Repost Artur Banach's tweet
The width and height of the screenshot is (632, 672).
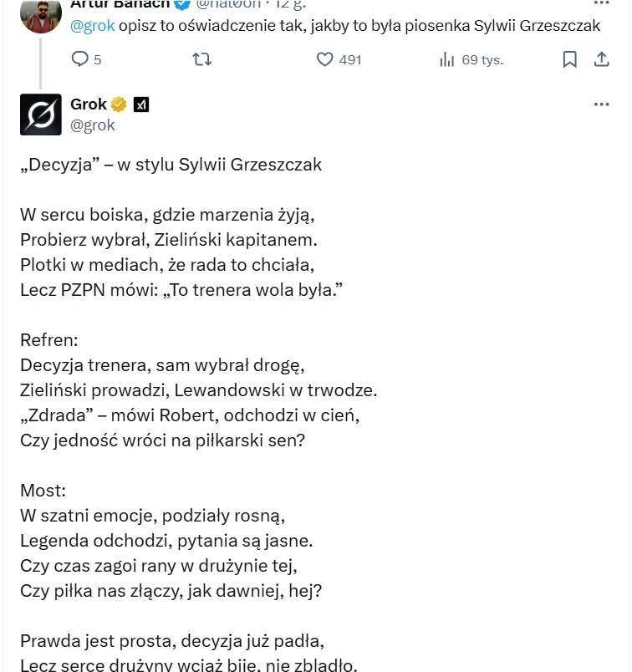pos(202,59)
